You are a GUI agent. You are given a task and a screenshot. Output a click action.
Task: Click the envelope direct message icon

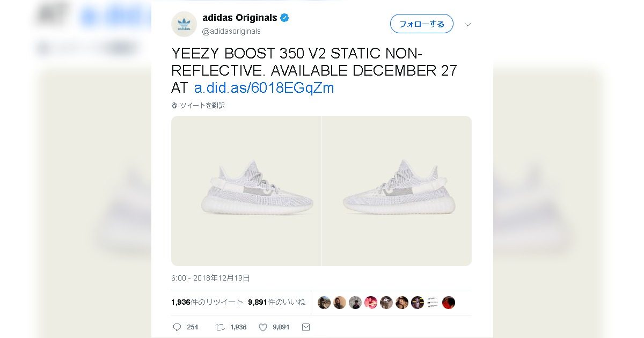(306, 327)
